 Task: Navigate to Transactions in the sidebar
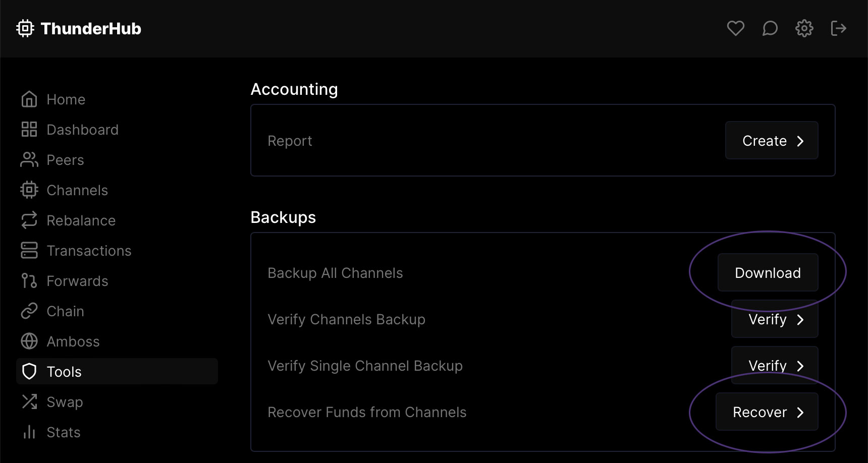click(x=89, y=251)
